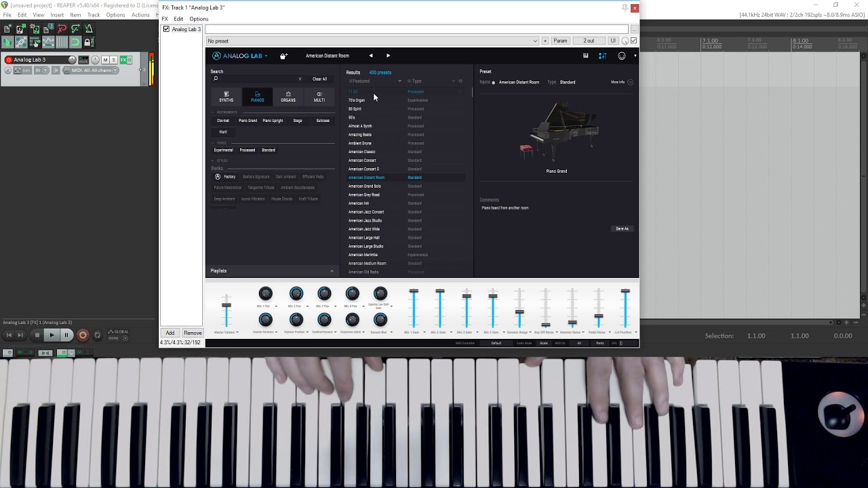Toggle the Experimental type filter
The height and width of the screenshot is (488, 868).
click(223, 150)
